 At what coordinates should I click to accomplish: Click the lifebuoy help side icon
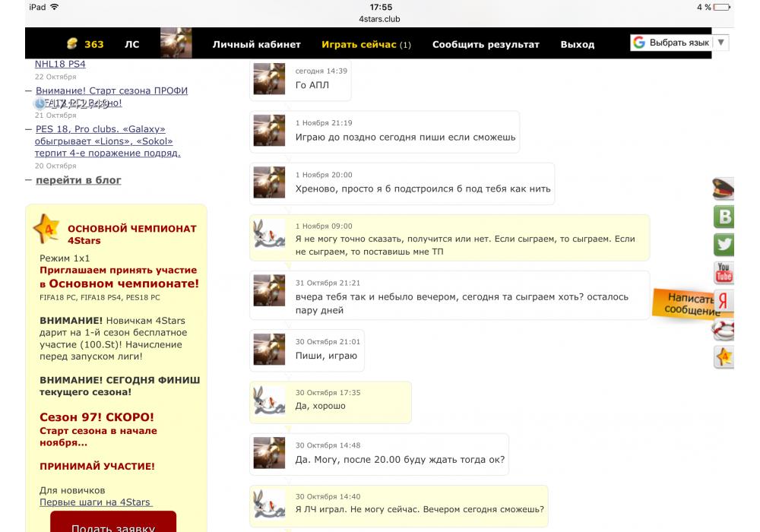coord(723,330)
